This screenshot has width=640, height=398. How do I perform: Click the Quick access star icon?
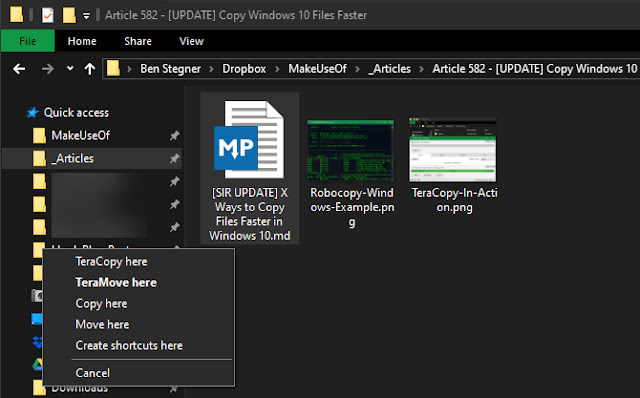(x=32, y=113)
